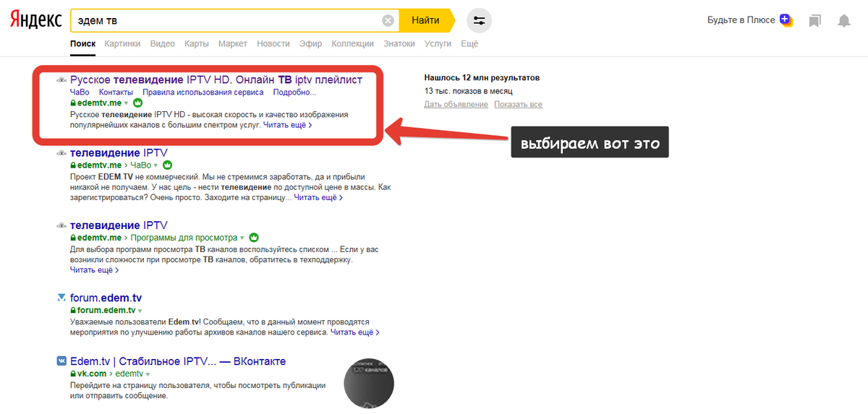This screenshot has width=868, height=414.
Task: Click the vk.com green URL
Action: pos(92,374)
